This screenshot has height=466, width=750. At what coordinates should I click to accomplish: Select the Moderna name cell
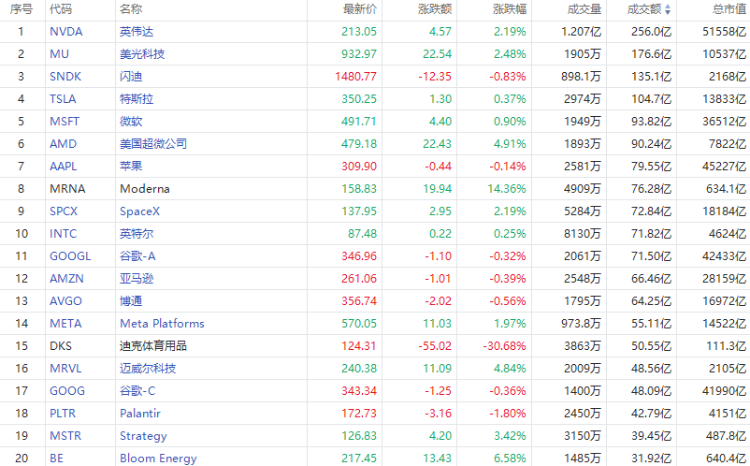144,189
